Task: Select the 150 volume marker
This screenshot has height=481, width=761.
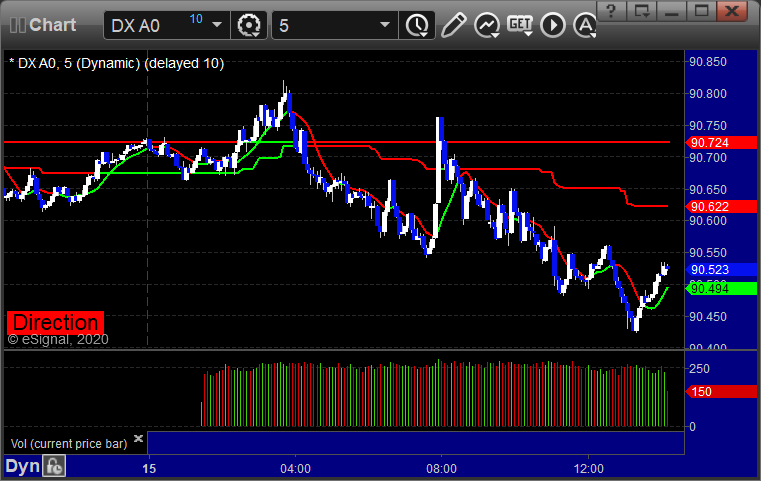Action: coord(722,392)
